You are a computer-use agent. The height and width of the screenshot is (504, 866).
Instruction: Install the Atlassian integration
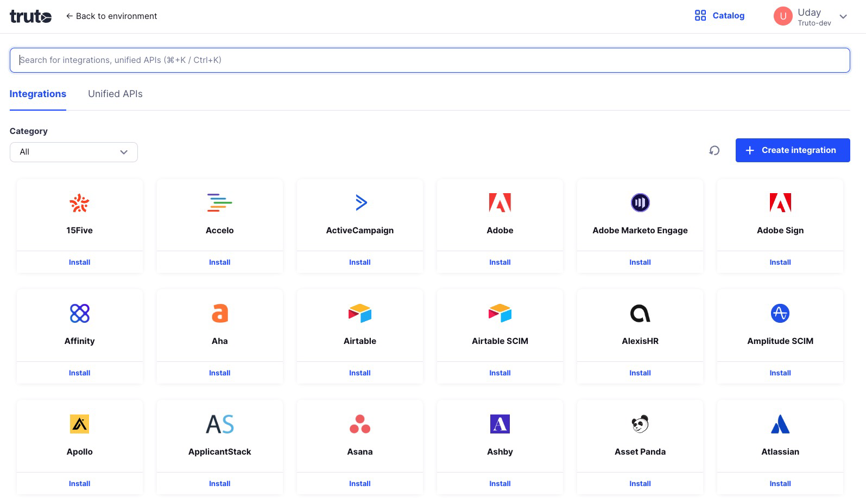tap(780, 483)
